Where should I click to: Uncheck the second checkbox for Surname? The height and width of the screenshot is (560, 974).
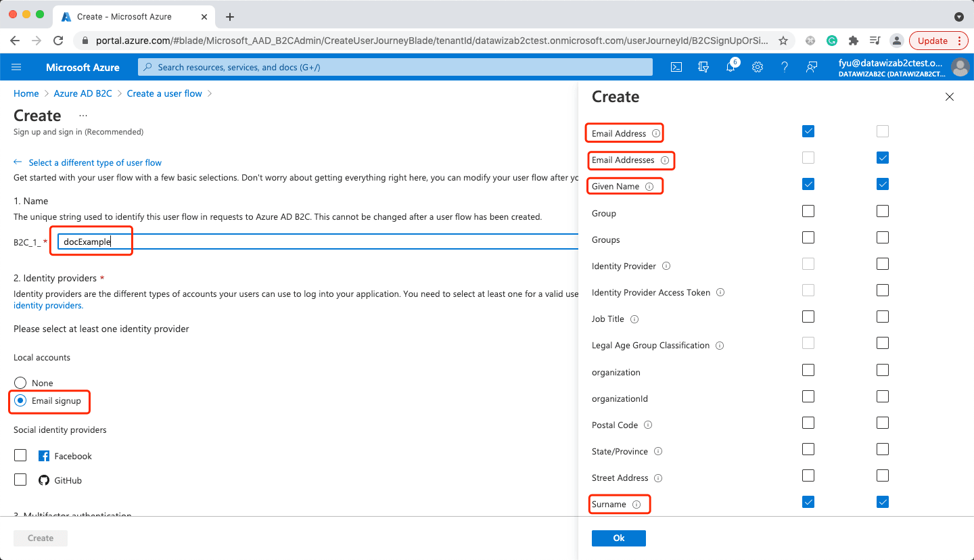pos(883,502)
